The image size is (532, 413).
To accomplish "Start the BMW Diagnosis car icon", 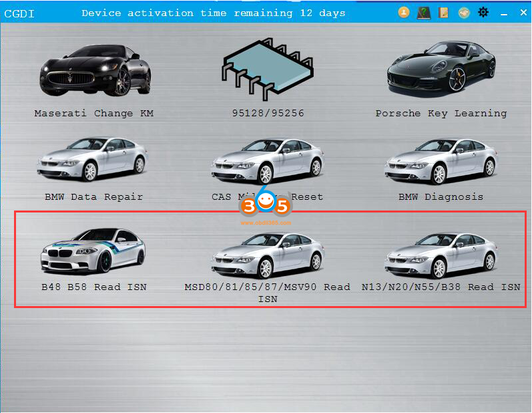I will click(441, 161).
